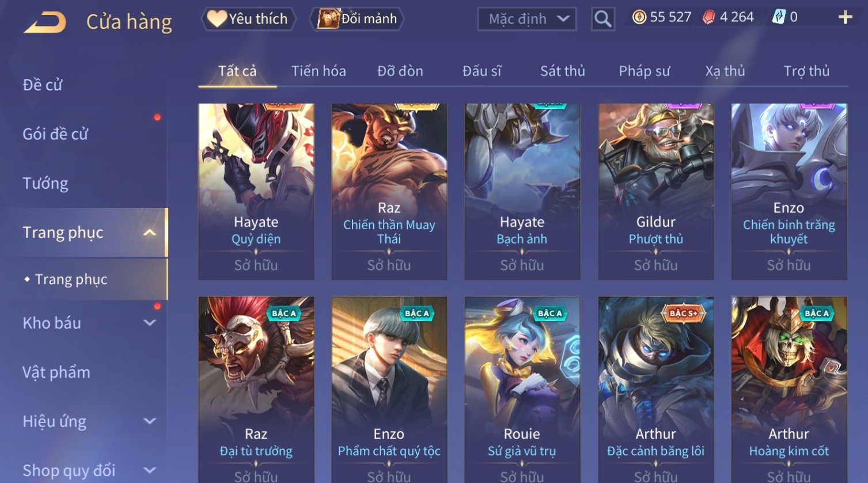Tap the plus icon to add currency
This screenshot has height=483, width=868.
844,17
